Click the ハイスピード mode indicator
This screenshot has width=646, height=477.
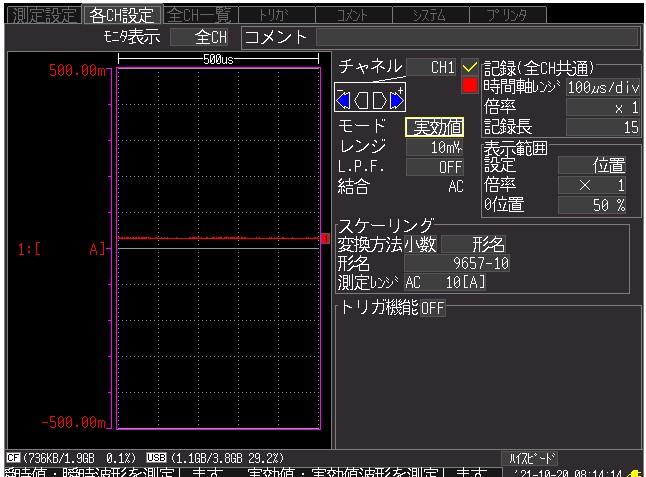pos(530,458)
